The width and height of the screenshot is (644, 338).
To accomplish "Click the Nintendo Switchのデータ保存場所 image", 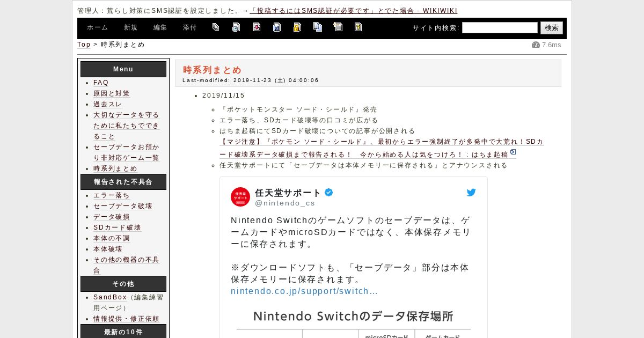I will (353, 322).
